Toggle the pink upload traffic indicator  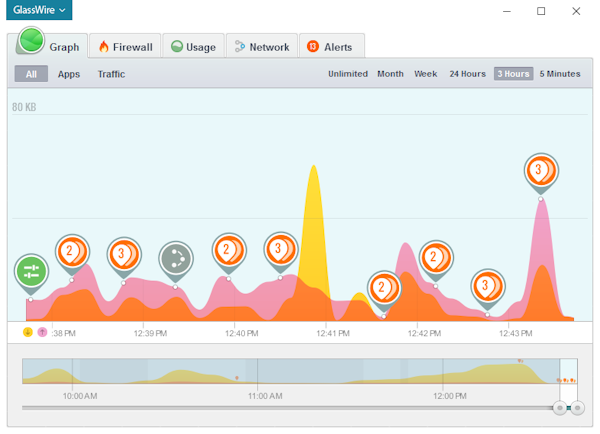[x=41, y=332]
